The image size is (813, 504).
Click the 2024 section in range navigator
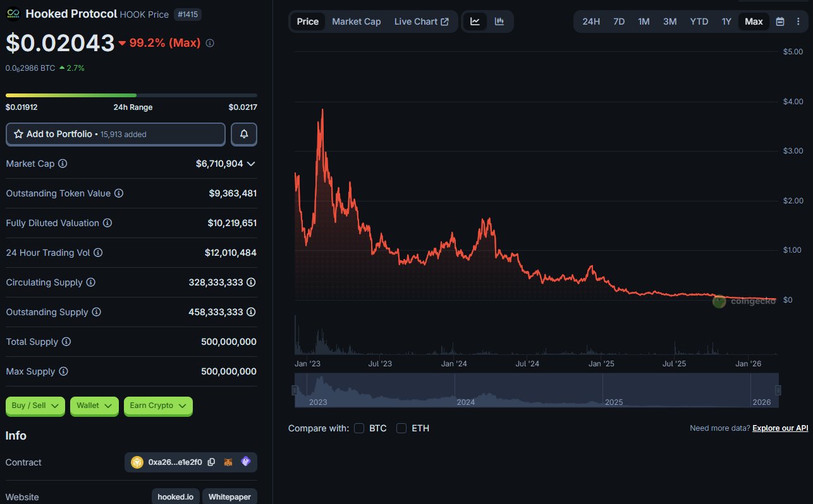coord(529,390)
